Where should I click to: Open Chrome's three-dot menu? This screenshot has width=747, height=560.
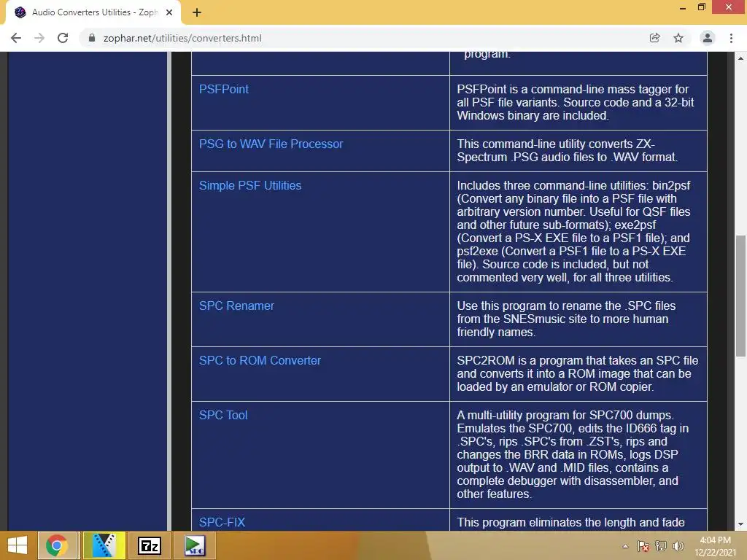731,38
